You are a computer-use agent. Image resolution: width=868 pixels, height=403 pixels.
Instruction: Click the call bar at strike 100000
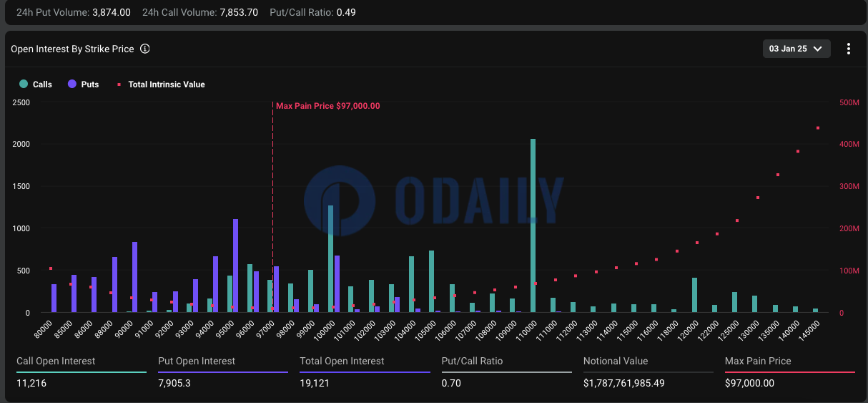(330, 258)
